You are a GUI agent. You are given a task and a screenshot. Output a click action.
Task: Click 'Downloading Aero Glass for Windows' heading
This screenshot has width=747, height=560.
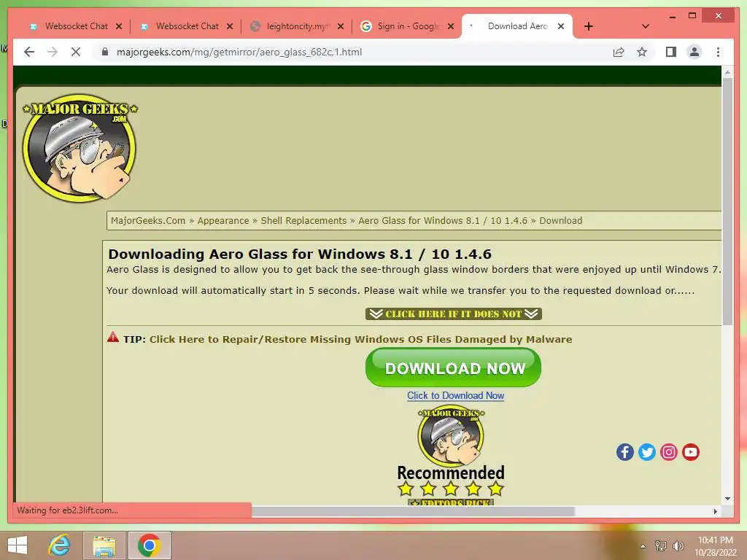click(300, 254)
